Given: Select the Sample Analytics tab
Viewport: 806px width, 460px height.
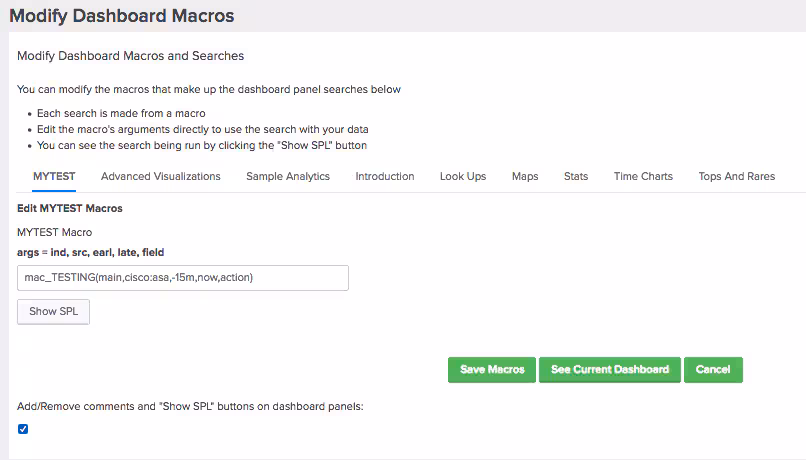Looking at the screenshot, I should [288, 176].
